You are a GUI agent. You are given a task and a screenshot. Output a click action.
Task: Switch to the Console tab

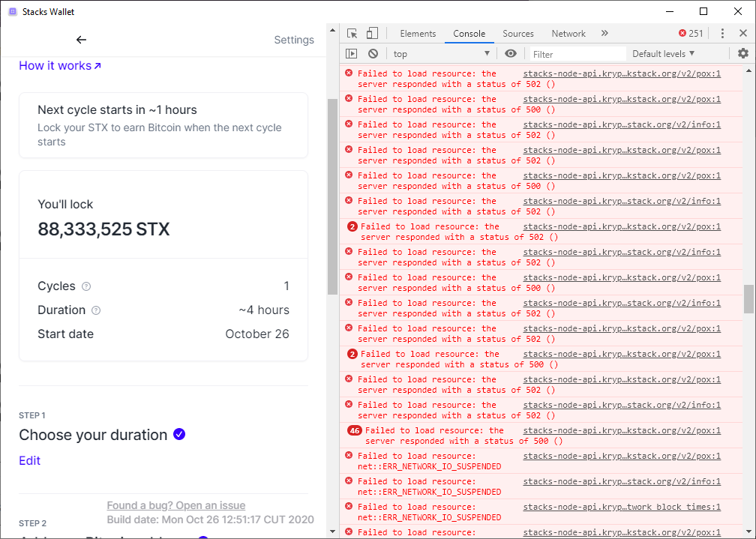469,33
